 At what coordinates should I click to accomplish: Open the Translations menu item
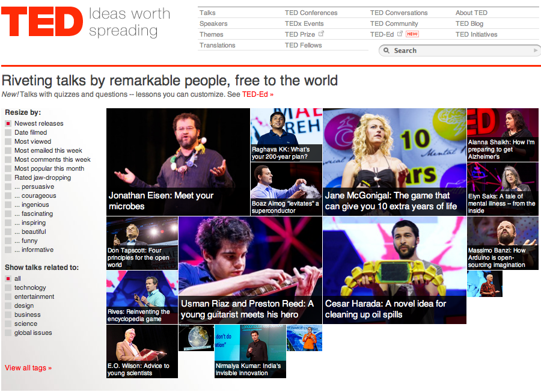click(218, 45)
